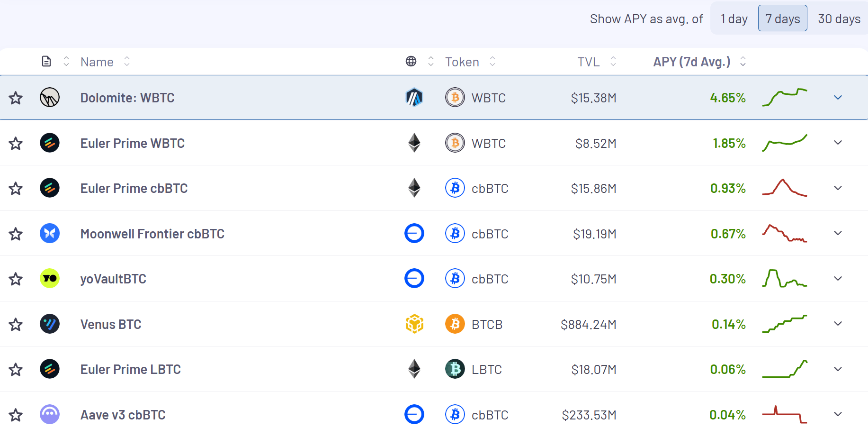Select the 7 days APY average
Viewport: 868px width, 428px height.
[x=783, y=18]
